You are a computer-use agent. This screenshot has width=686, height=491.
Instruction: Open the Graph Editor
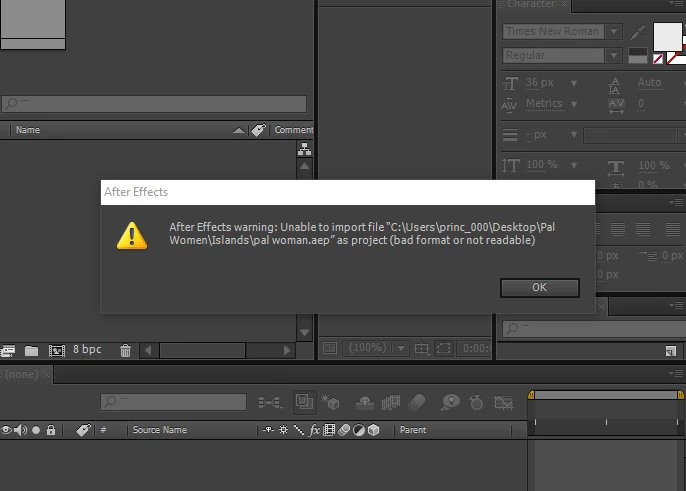coord(503,402)
